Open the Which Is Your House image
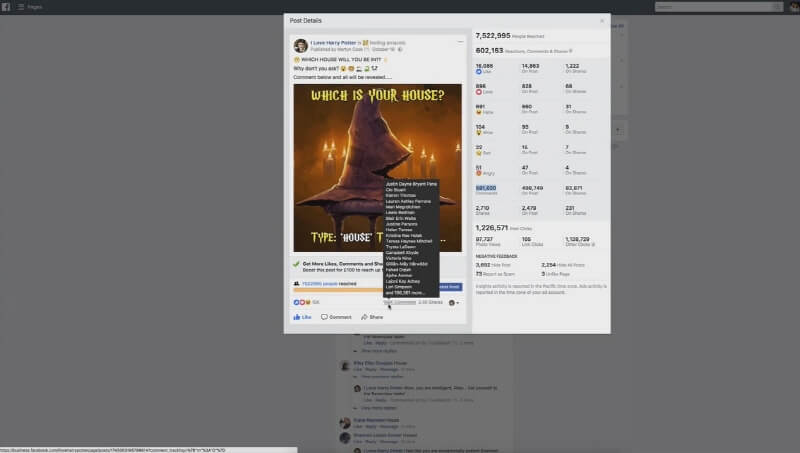Image resolution: width=800 pixels, height=453 pixels. tap(378, 168)
